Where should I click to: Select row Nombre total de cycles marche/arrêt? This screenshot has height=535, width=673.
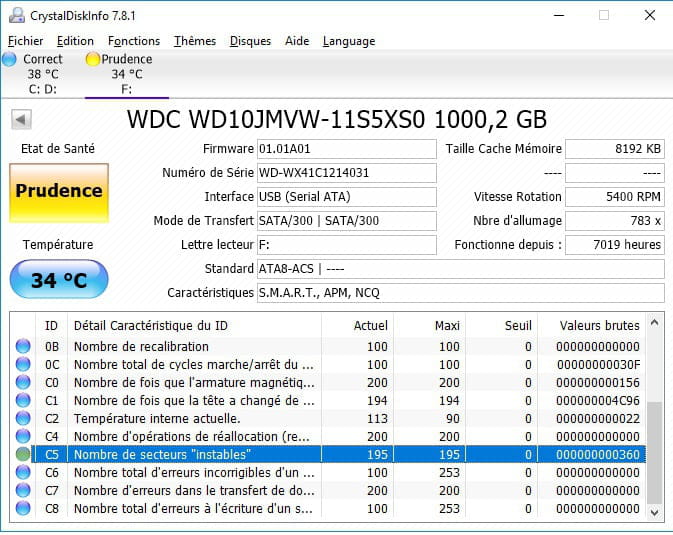point(328,364)
